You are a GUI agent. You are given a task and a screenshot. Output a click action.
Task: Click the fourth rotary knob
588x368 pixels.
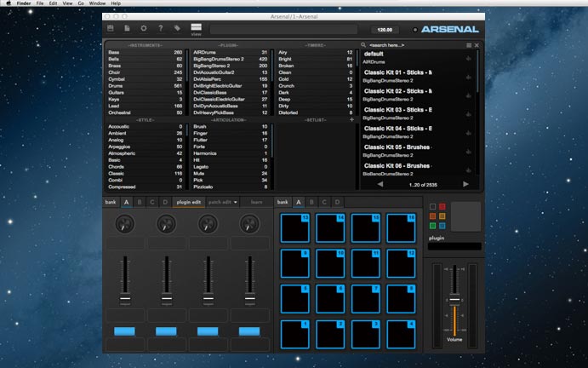click(x=249, y=224)
